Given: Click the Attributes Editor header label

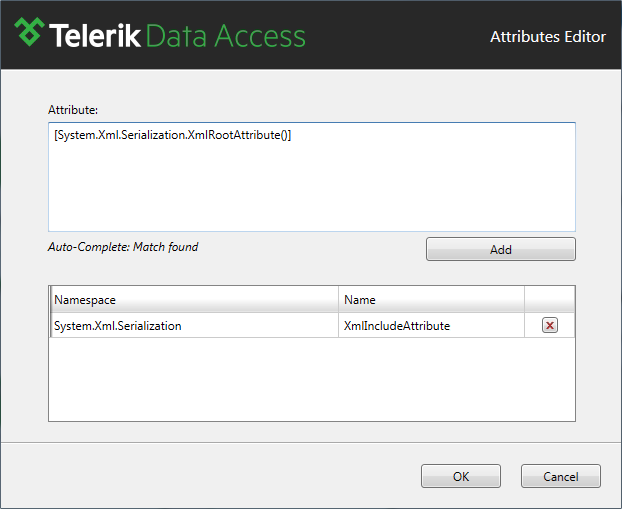Looking at the screenshot, I should pyautogui.click(x=548, y=36).
